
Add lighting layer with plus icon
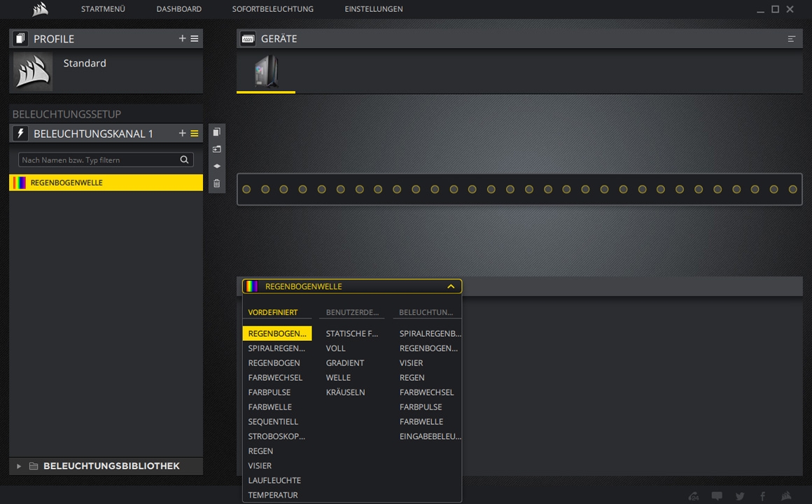point(182,133)
